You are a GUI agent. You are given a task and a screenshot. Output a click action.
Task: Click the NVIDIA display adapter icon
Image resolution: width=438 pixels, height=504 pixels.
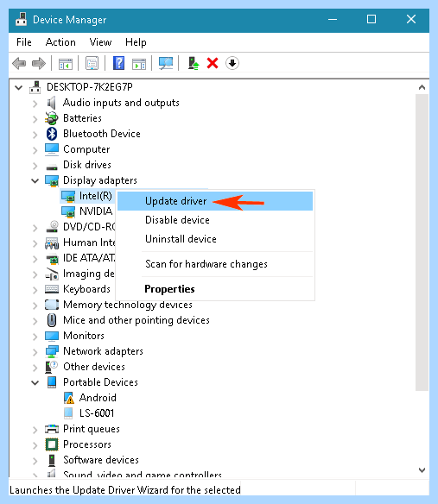pyautogui.click(x=68, y=211)
